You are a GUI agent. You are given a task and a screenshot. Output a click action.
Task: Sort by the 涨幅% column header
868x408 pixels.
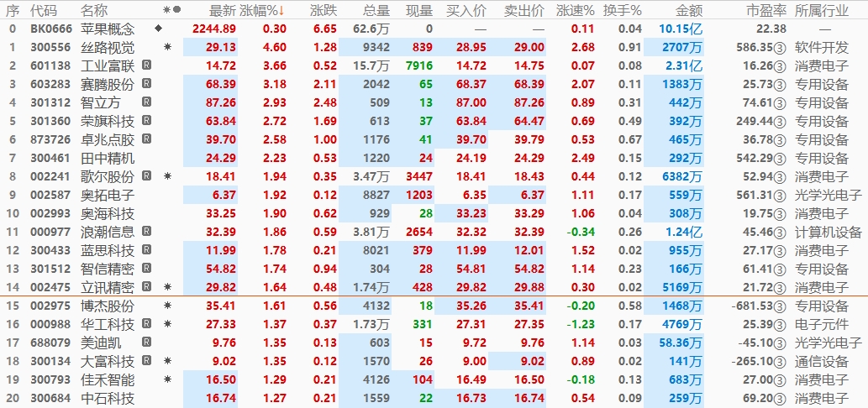pyautogui.click(x=262, y=10)
